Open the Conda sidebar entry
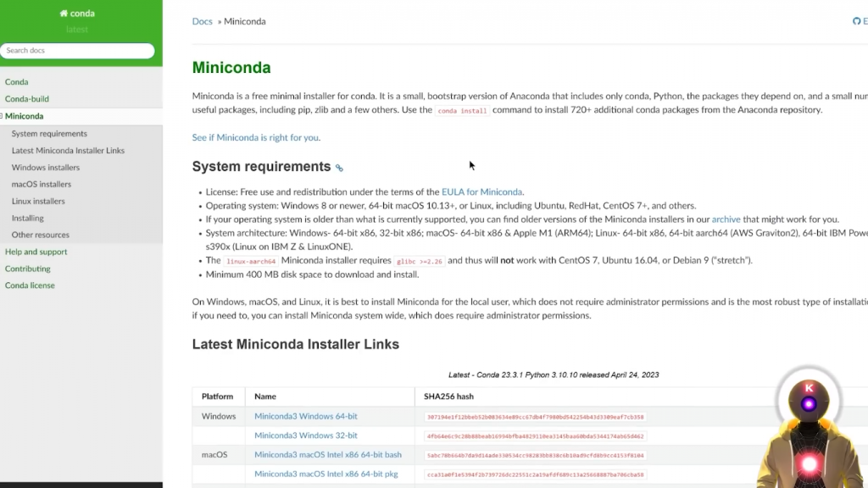The height and width of the screenshot is (488, 868). (x=17, y=82)
